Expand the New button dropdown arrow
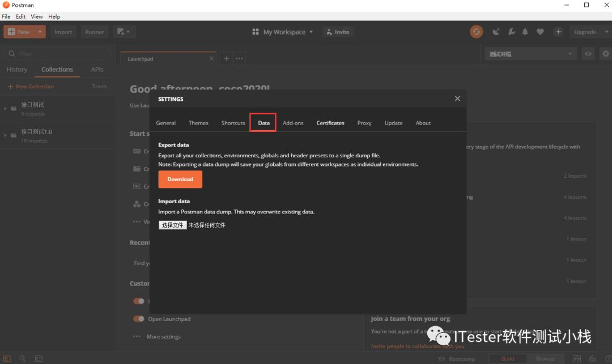Viewport: 612px width, 364px height. click(40, 32)
